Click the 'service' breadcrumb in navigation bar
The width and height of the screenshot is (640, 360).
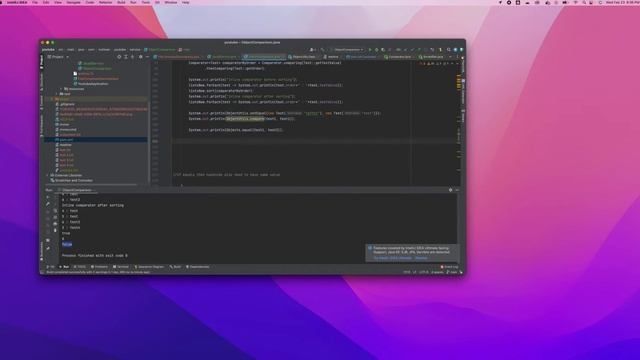(x=135, y=50)
